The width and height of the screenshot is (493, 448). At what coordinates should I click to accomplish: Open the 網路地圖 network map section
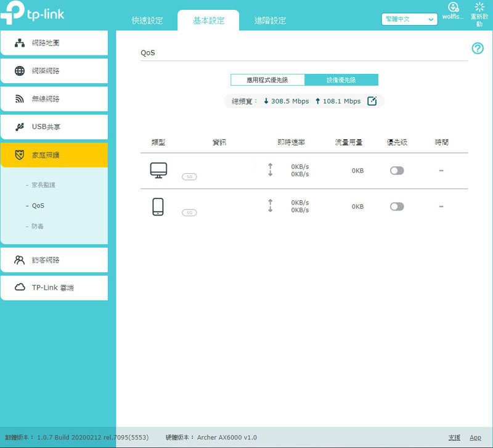[54, 43]
